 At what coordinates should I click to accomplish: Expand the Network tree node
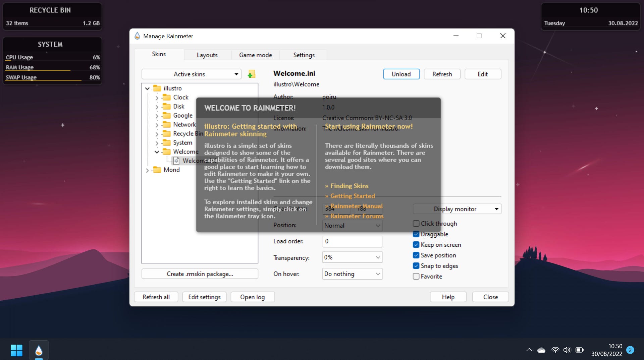[157, 125]
